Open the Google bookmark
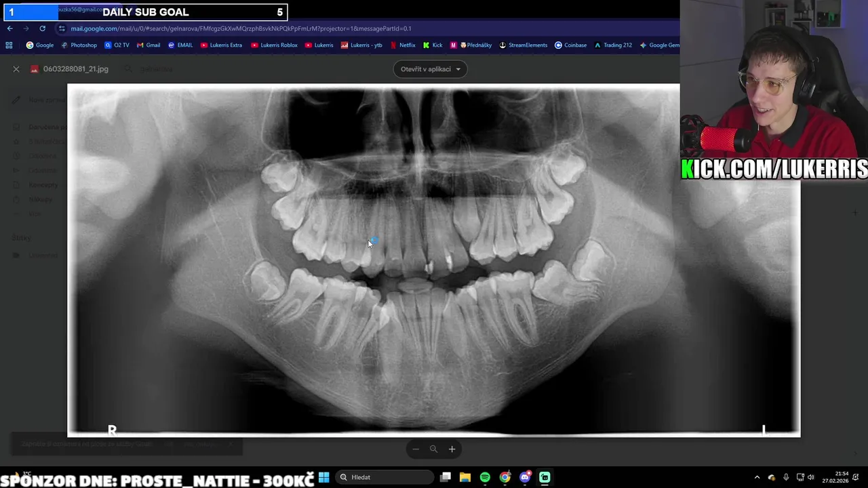Screen dimensions: 868x488 pyautogui.click(x=40, y=45)
